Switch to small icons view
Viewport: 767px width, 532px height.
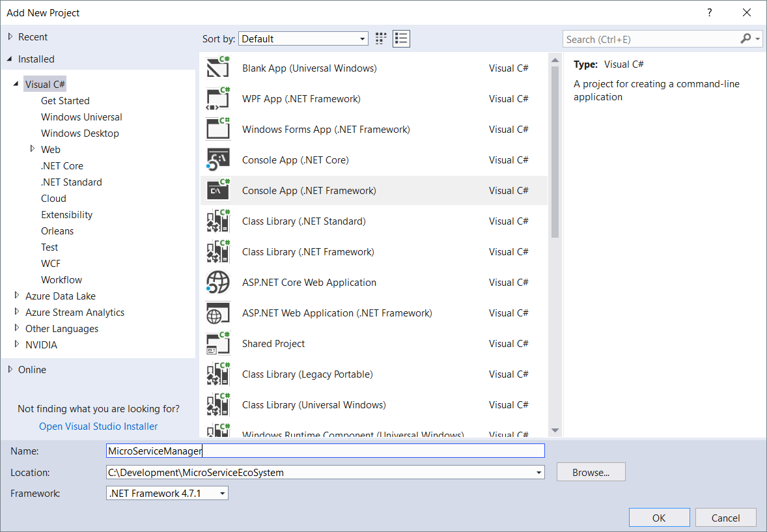[x=381, y=38]
